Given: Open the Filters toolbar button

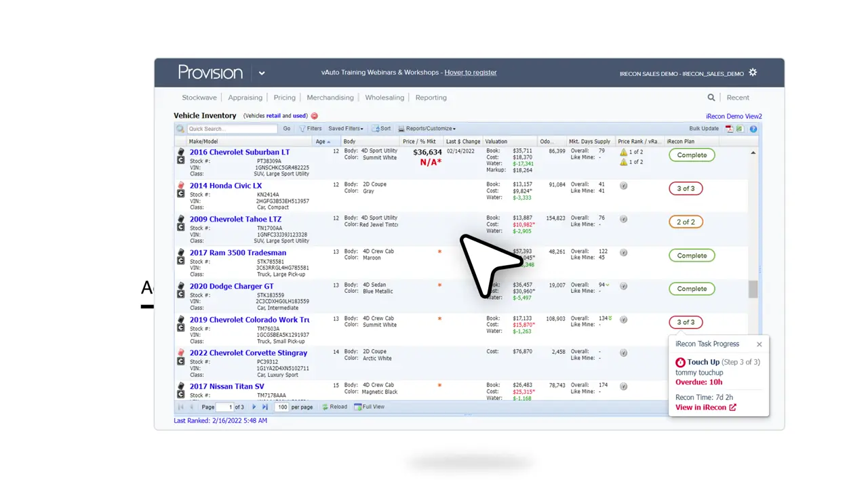Looking at the screenshot, I should pyautogui.click(x=311, y=129).
